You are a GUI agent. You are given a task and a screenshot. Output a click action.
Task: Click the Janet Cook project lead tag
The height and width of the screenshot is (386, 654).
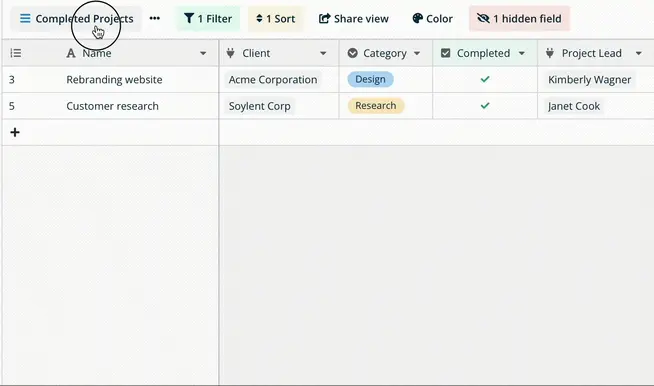pos(574,106)
